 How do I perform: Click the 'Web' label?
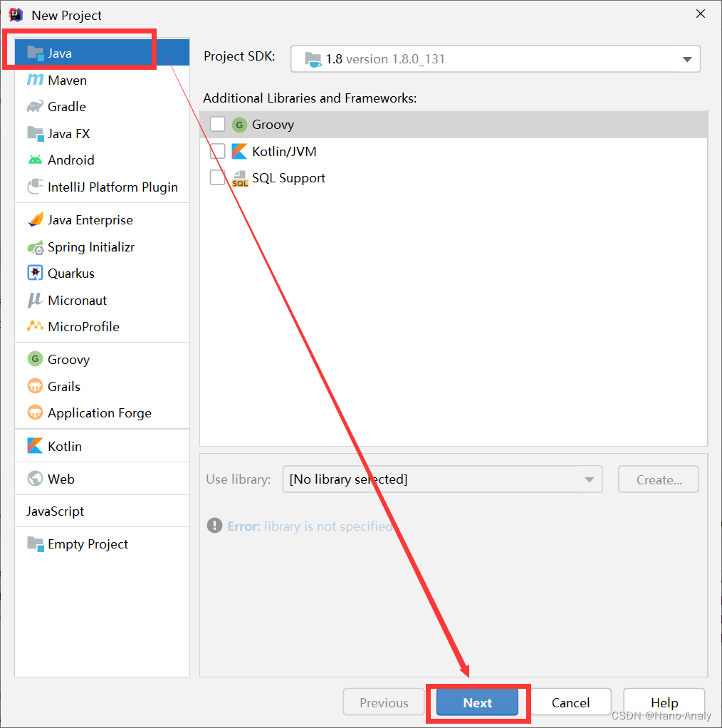coord(61,479)
